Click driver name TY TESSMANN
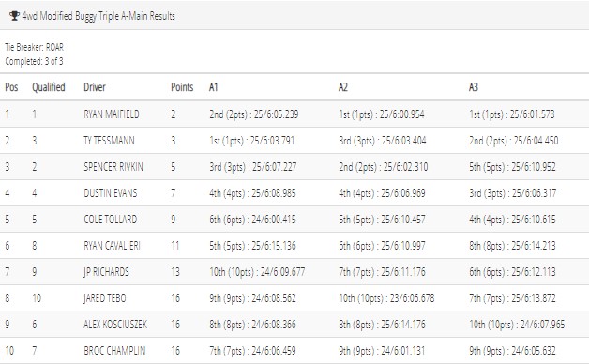589x364 pixels. click(109, 141)
